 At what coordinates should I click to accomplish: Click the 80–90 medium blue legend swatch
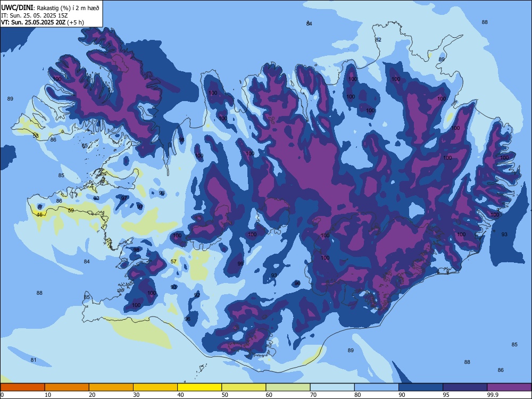[x=377, y=387]
